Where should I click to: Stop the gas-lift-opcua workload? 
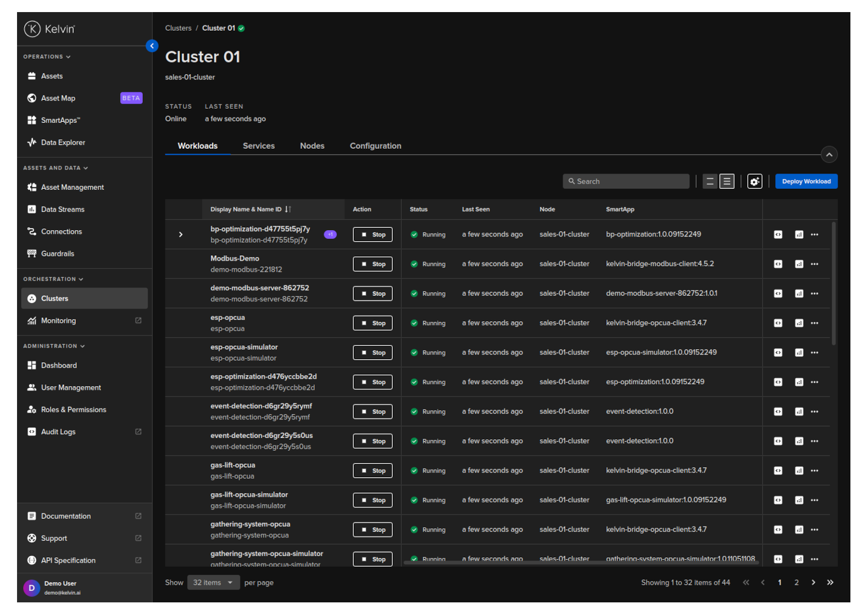pos(372,471)
